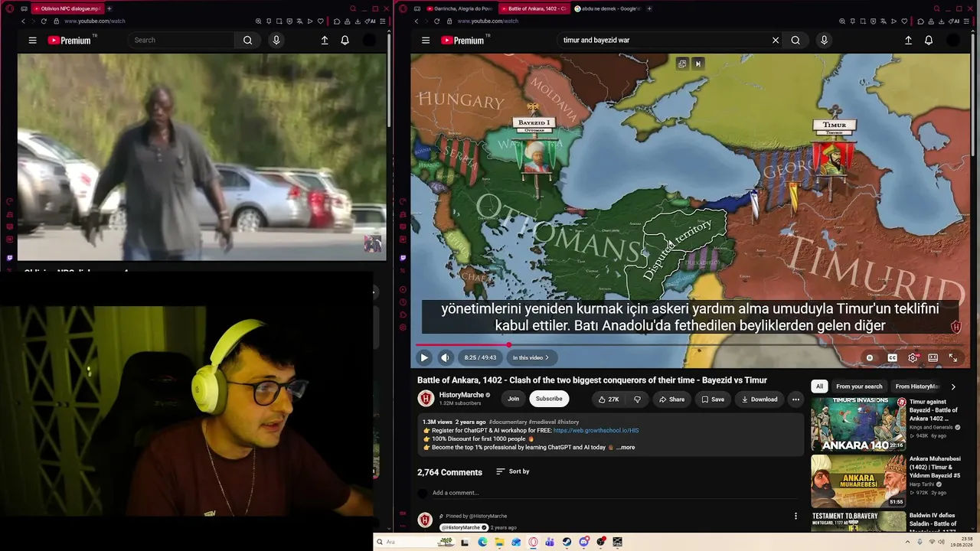
Task: Open Microsoft Edge from the taskbar
Action: (482, 542)
